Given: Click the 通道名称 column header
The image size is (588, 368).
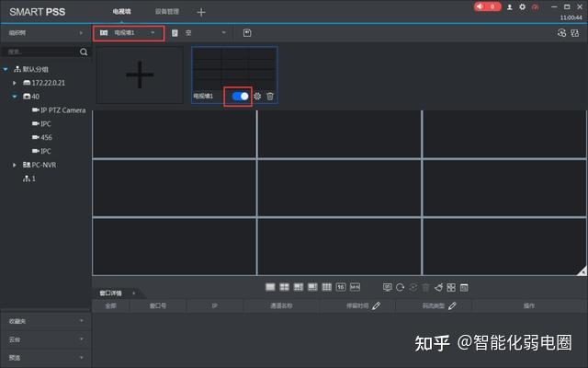Looking at the screenshot, I should point(281,306).
